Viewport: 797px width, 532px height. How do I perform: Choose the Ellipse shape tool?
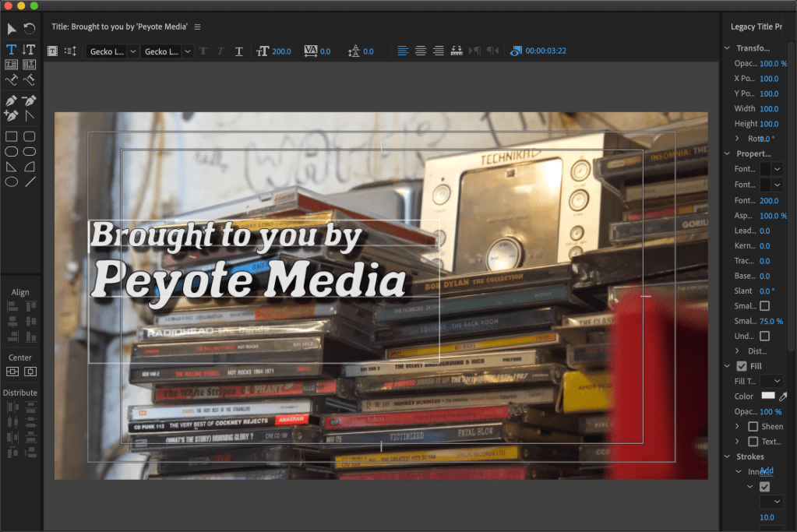click(12, 181)
